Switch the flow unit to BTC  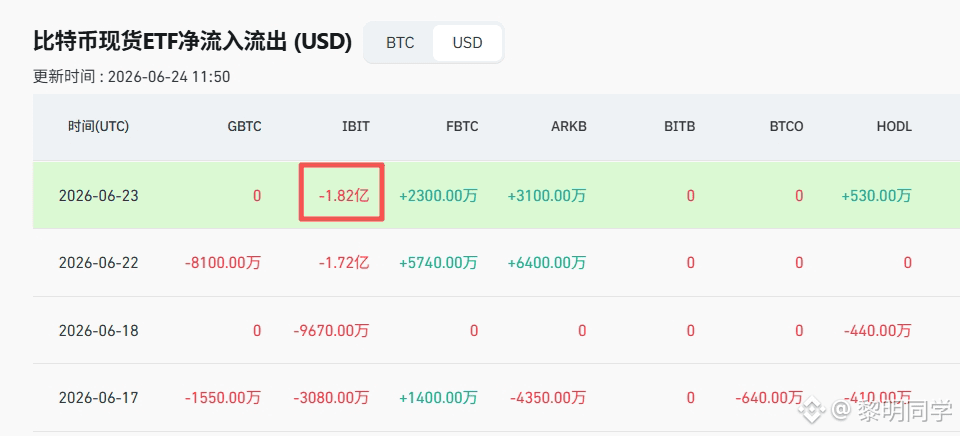400,43
